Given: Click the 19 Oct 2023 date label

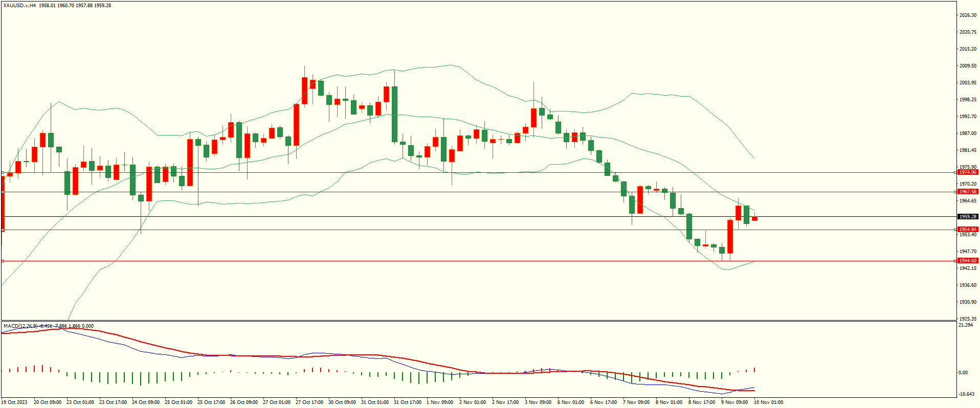Looking at the screenshot, I should click(14, 402).
